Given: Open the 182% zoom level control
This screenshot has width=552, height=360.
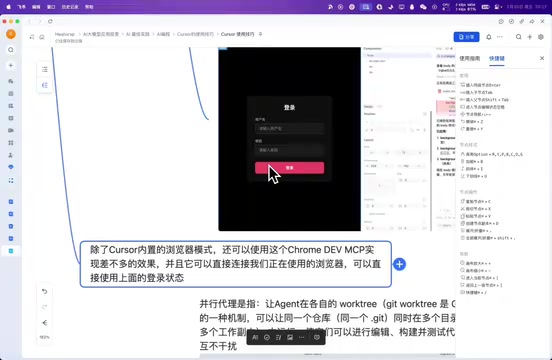Looking at the screenshot, I should [x=44, y=337].
